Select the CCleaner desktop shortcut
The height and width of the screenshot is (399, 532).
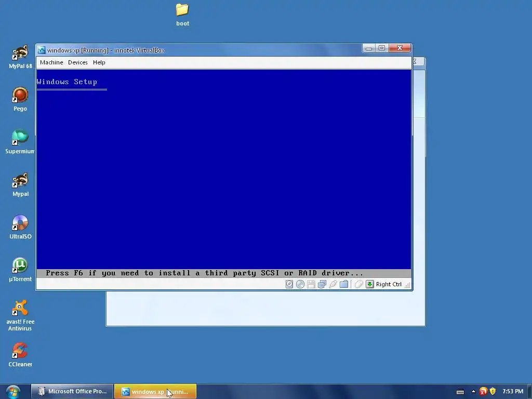20,355
